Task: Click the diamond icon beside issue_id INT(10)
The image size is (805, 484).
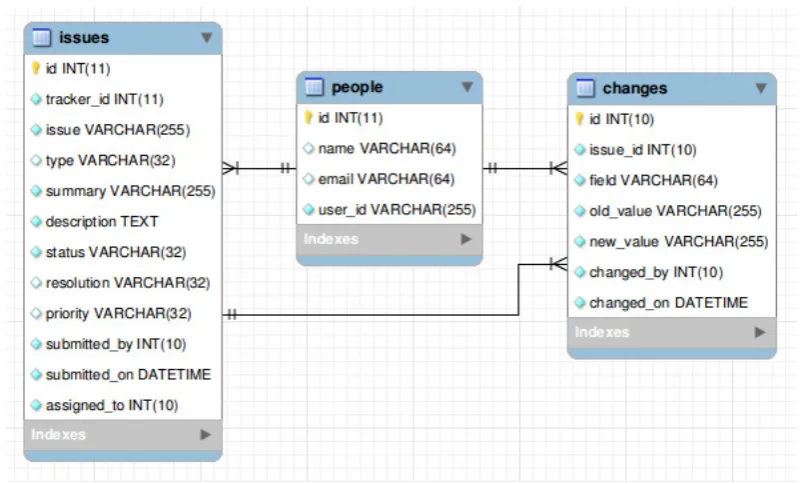Action: pyautogui.click(x=580, y=150)
